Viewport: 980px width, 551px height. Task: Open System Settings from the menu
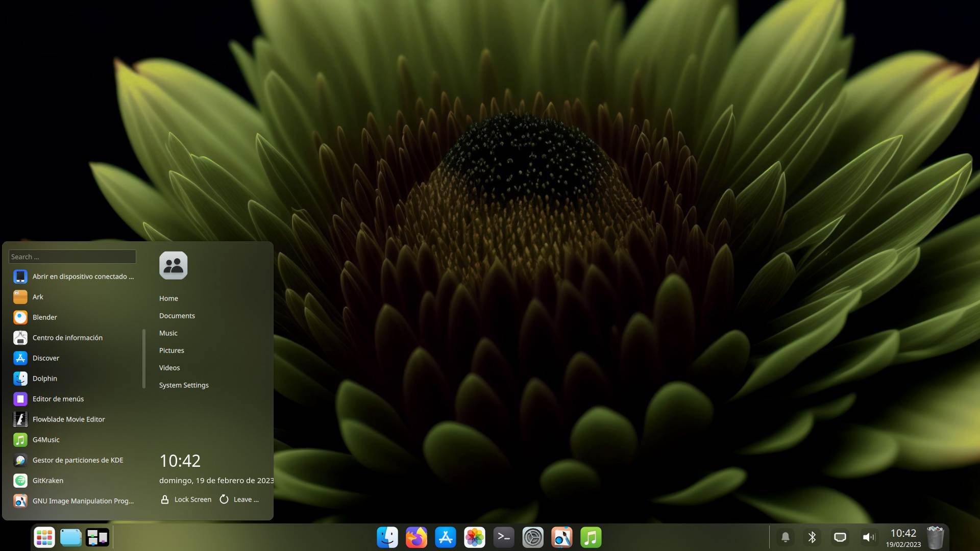click(x=184, y=385)
